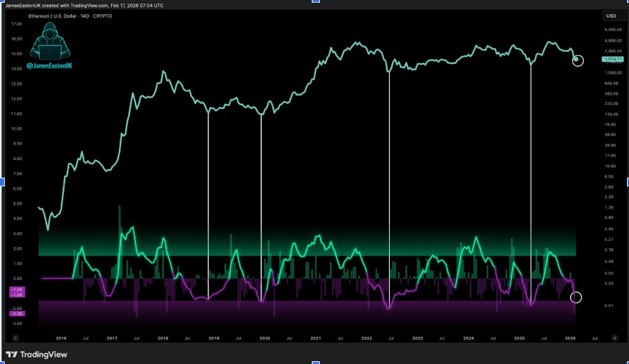Click the 360.00 price scale label

coord(611,94)
